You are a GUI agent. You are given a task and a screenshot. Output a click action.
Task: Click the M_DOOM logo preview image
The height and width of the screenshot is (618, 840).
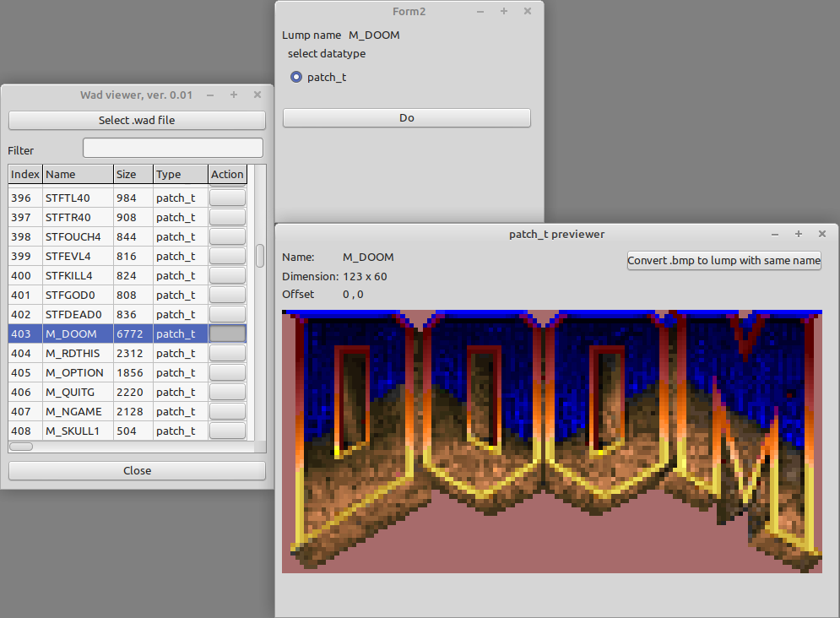[x=552, y=442]
